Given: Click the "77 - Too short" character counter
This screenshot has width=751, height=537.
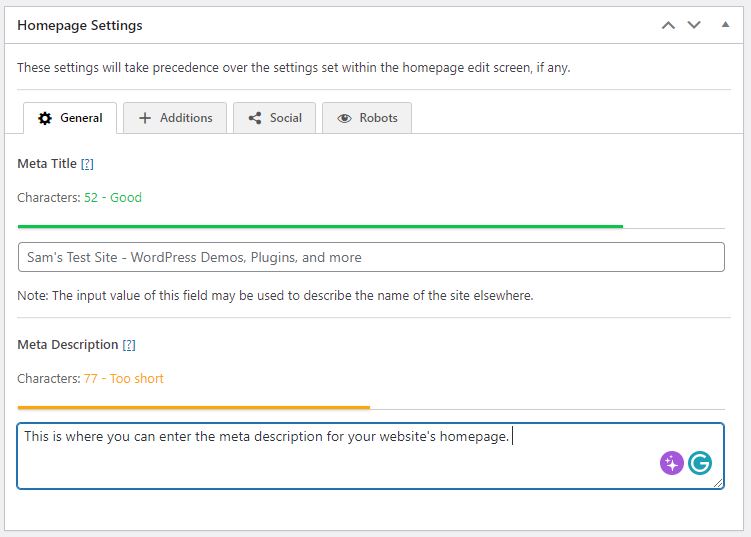Looking at the screenshot, I should pyautogui.click(x=124, y=379).
